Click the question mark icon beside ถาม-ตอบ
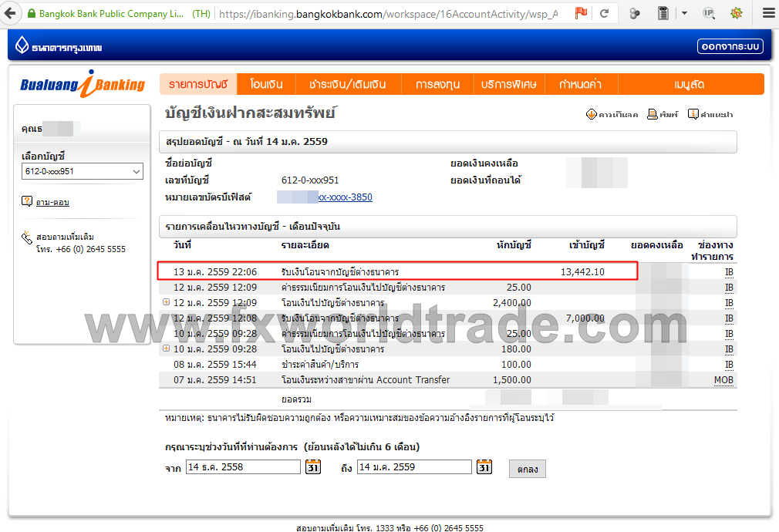 tap(27, 201)
